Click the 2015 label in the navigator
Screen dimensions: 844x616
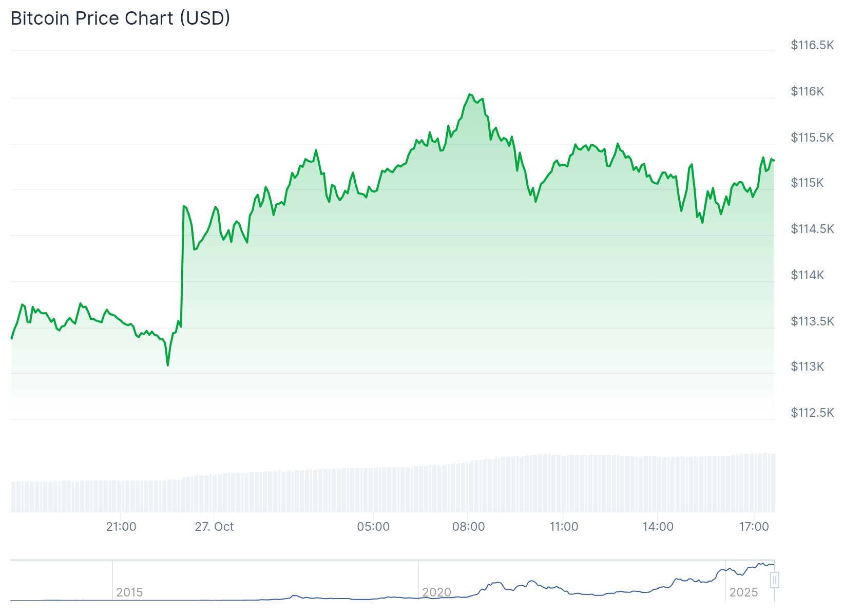(x=129, y=592)
